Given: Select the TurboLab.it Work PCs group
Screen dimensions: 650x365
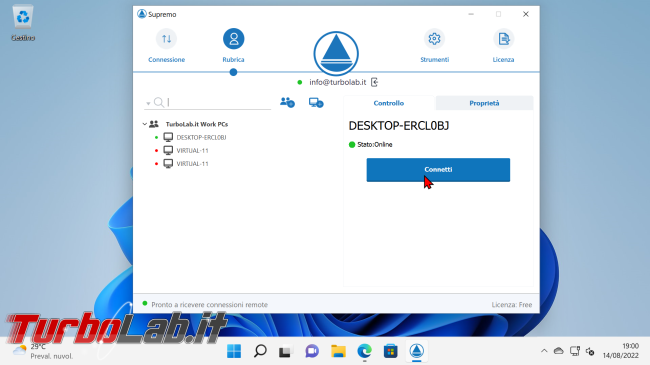Looking at the screenshot, I should click(197, 124).
